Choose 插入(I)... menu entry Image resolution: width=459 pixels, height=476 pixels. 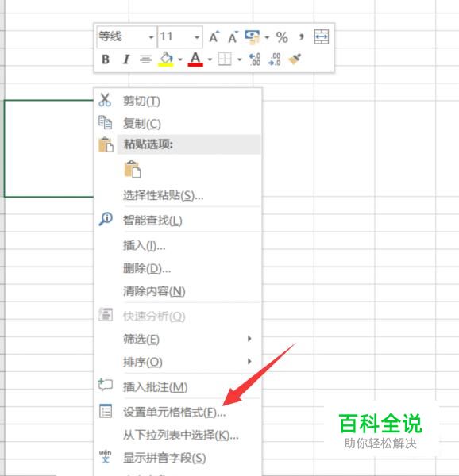pyautogui.click(x=178, y=245)
